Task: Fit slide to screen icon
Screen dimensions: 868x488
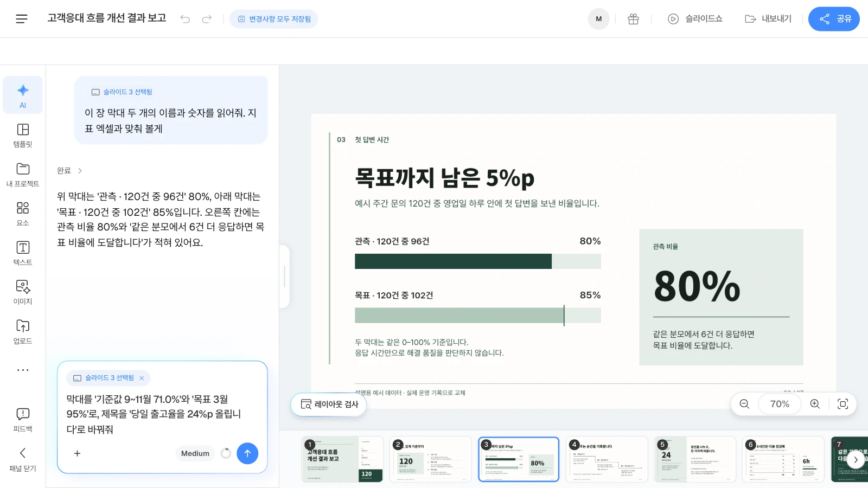Action: [x=843, y=404]
